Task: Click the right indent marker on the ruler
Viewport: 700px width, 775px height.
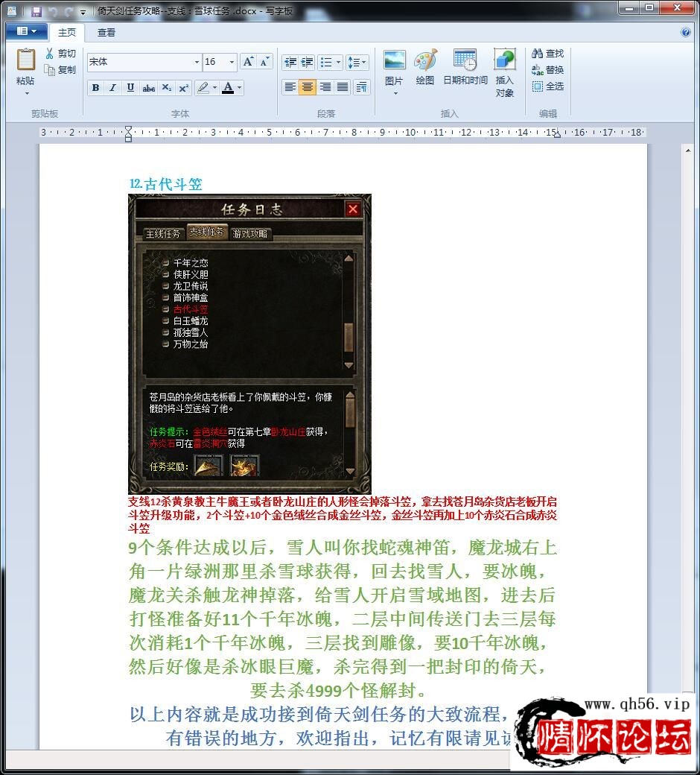Action: (x=557, y=134)
